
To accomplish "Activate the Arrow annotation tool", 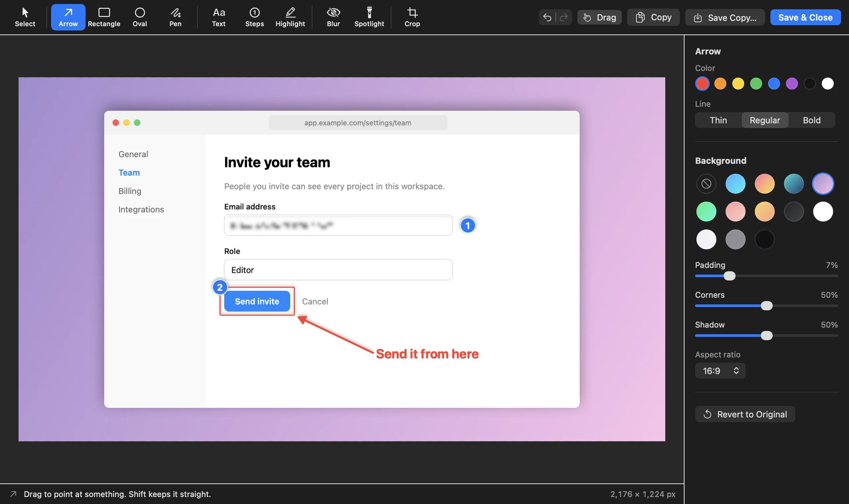I will click(68, 17).
